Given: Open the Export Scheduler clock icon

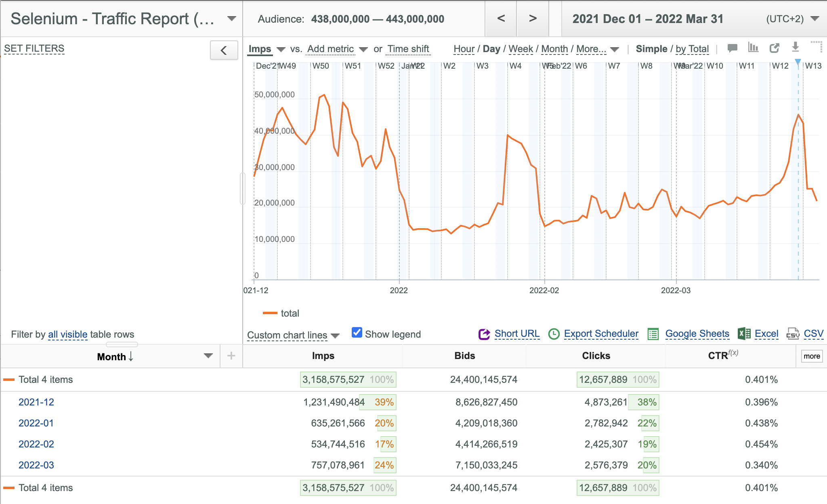Looking at the screenshot, I should [x=554, y=334].
